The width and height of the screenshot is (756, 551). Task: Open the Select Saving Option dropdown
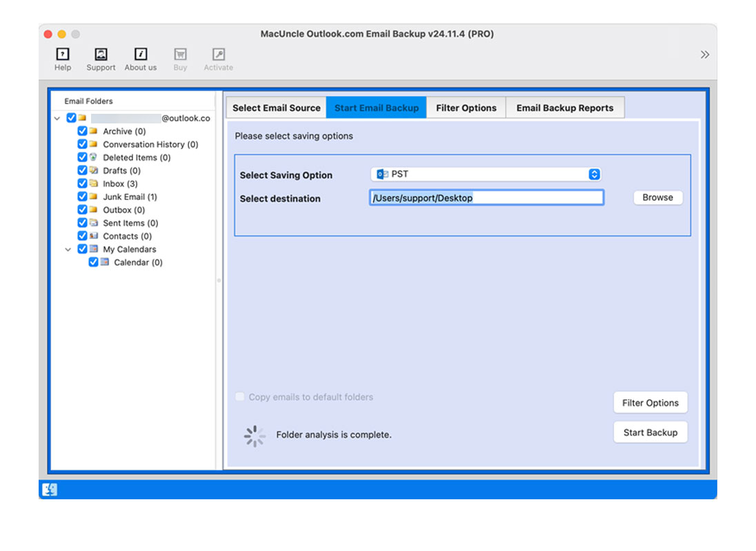click(x=486, y=174)
